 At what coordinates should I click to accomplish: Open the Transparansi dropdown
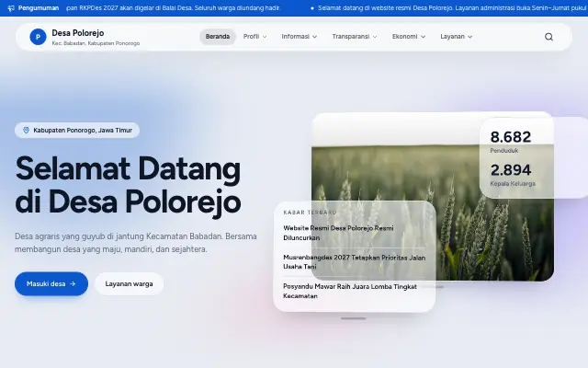(x=355, y=37)
